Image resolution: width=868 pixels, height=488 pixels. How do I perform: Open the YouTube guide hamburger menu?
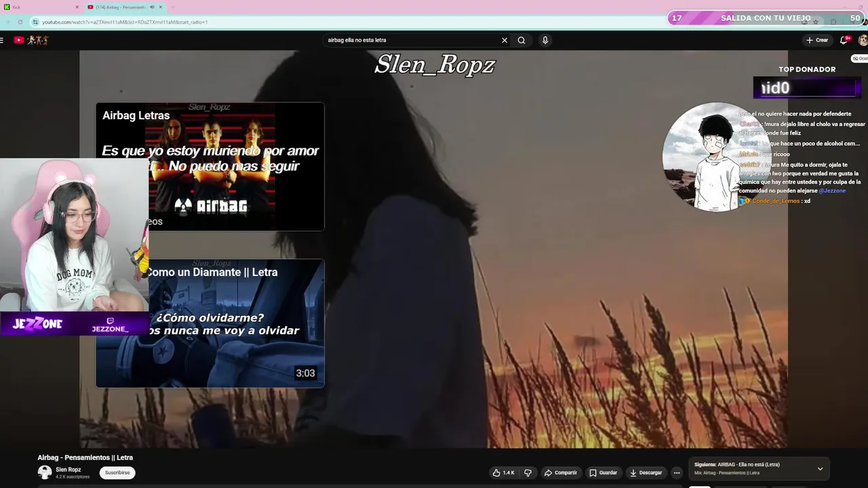pyautogui.click(x=2, y=40)
